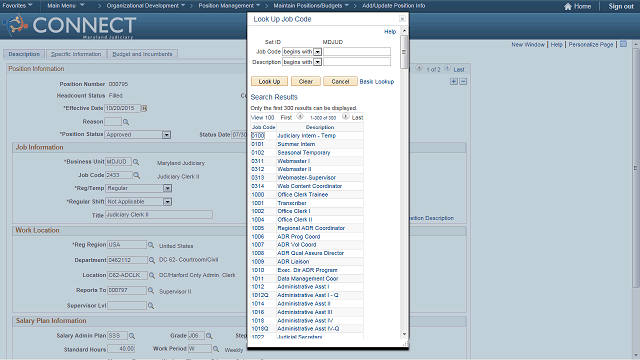640x360 pixels.
Task: Click the Reason lookup magnifier icon
Action: (126, 122)
